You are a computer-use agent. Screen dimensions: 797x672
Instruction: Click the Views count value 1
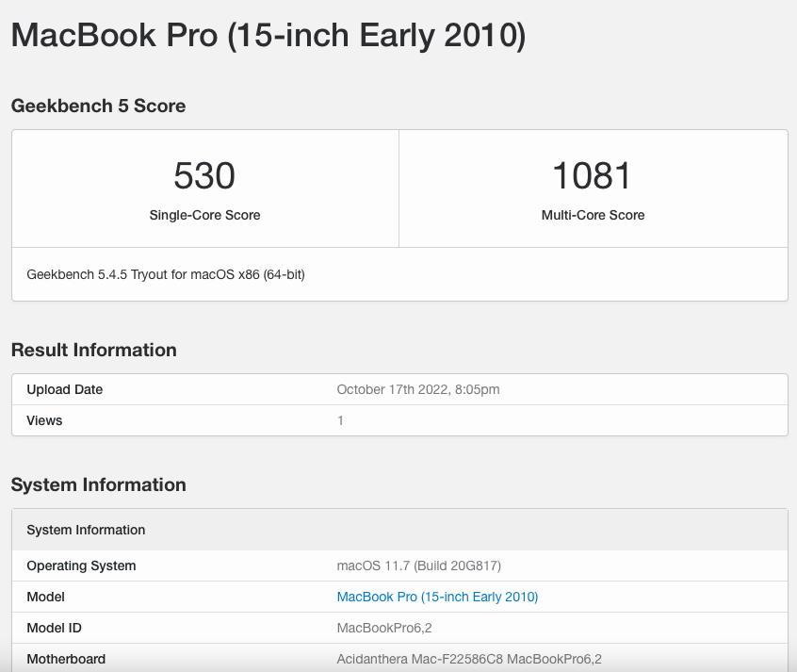point(340,420)
